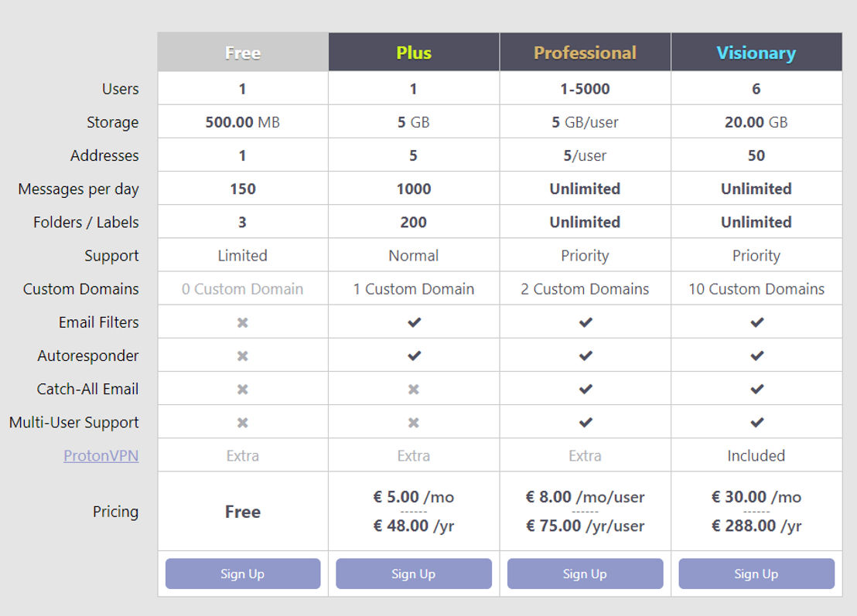The height and width of the screenshot is (616, 857).
Task: Click the '1 Custom Domain' cell
Action: (414, 288)
